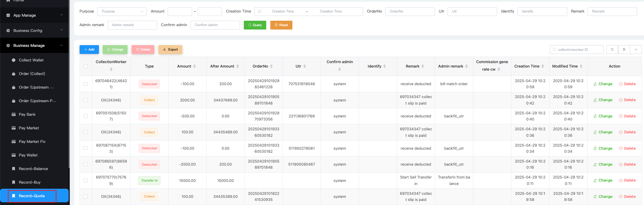This screenshot has width=644, height=205.
Task: Select the Transfer In row checkbox
Action: (x=85, y=181)
